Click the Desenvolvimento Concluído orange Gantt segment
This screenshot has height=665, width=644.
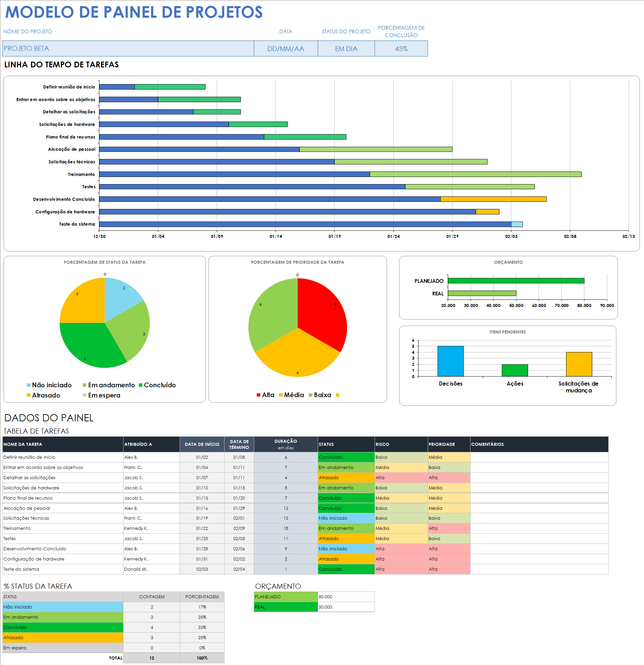click(493, 199)
